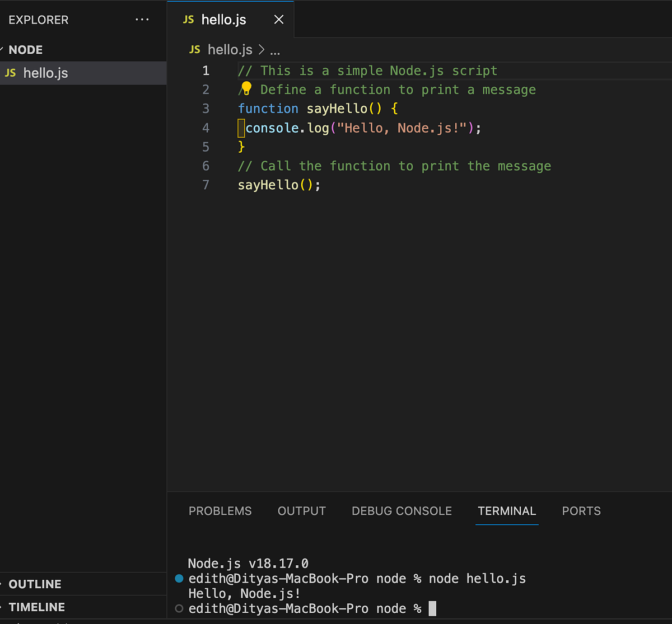
Task: Select hello.js in the Explorer tree
Action: pyautogui.click(x=45, y=73)
